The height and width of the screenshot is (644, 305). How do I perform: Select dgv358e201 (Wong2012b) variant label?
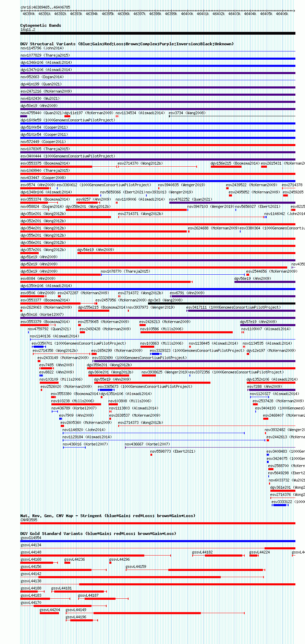pos(88,206)
